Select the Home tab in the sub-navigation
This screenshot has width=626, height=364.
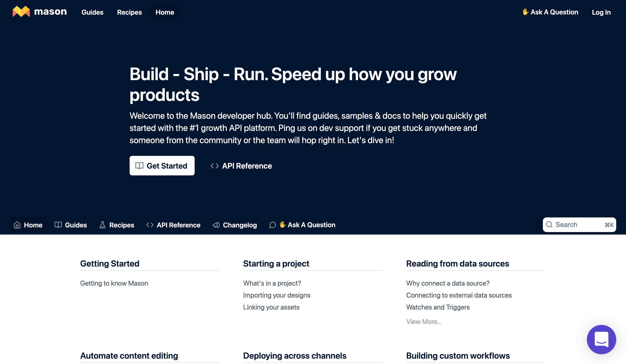28,225
